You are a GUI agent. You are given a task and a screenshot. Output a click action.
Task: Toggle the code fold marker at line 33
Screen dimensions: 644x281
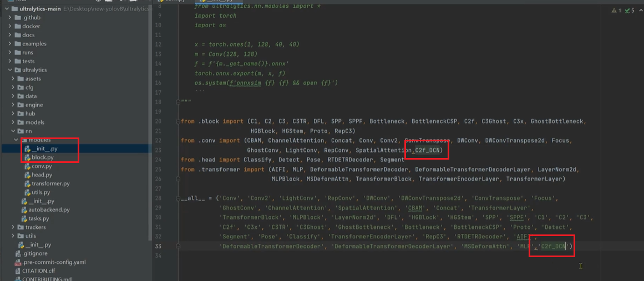tap(178, 246)
